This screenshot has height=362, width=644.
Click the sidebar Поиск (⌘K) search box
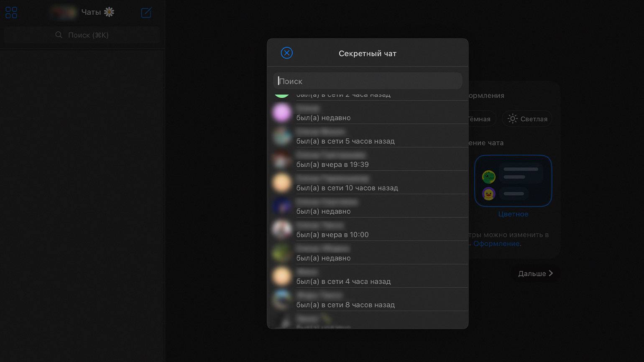pyautogui.click(x=82, y=35)
